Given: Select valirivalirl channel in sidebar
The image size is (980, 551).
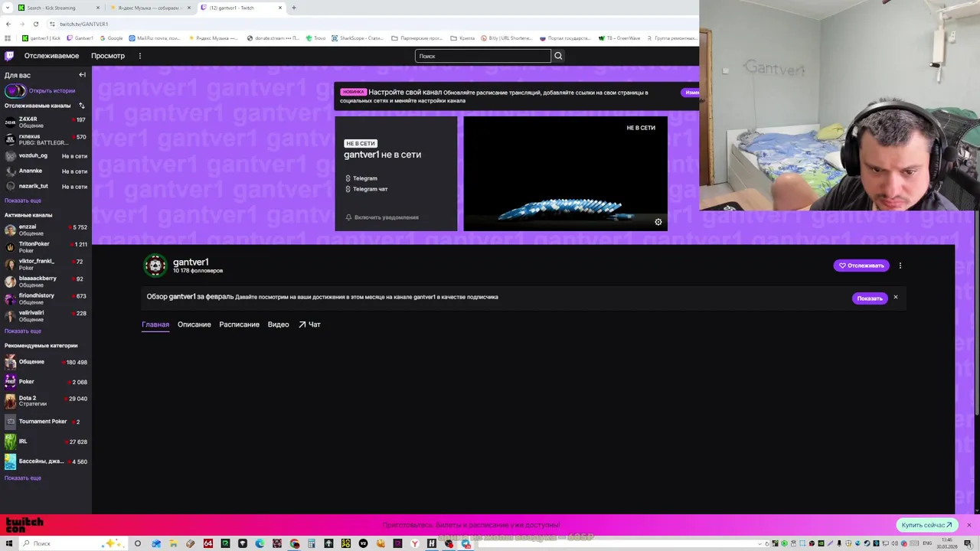Looking at the screenshot, I should 46,315.
